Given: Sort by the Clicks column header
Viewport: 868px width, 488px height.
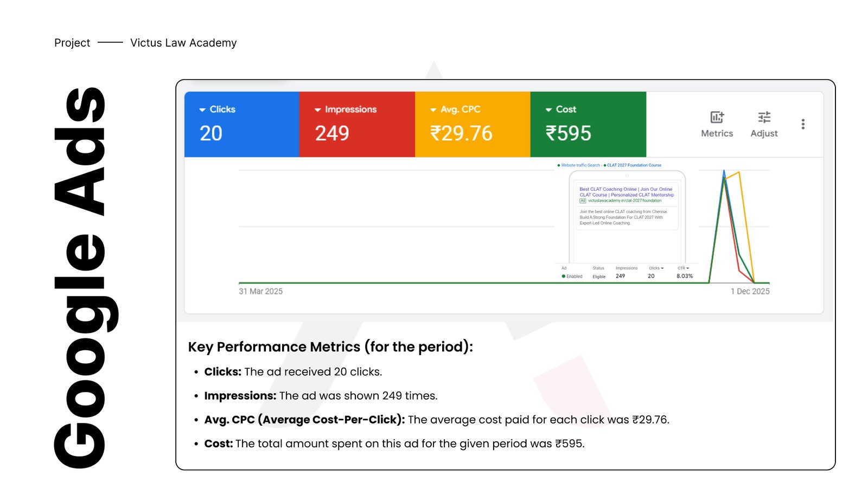Looking at the screenshot, I should click(x=655, y=268).
